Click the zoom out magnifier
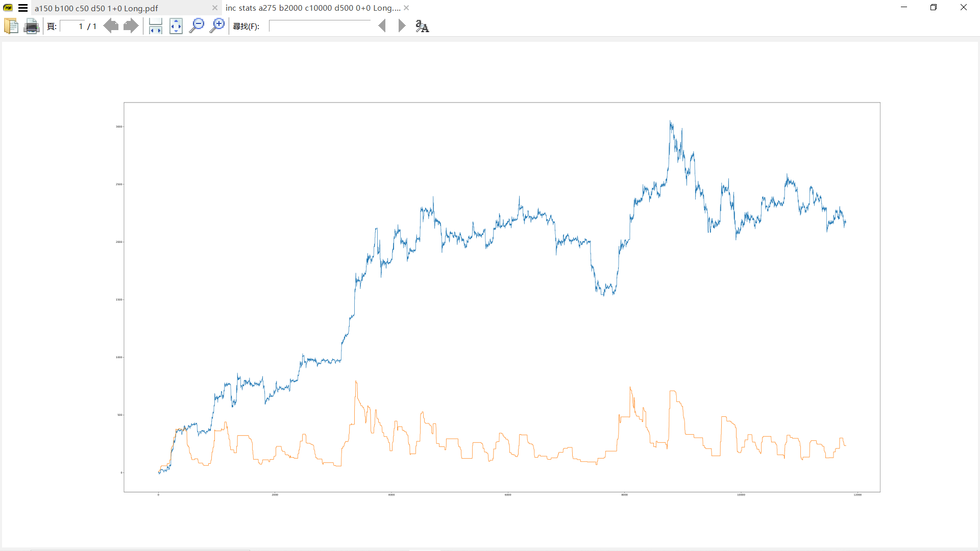 tap(197, 26)
